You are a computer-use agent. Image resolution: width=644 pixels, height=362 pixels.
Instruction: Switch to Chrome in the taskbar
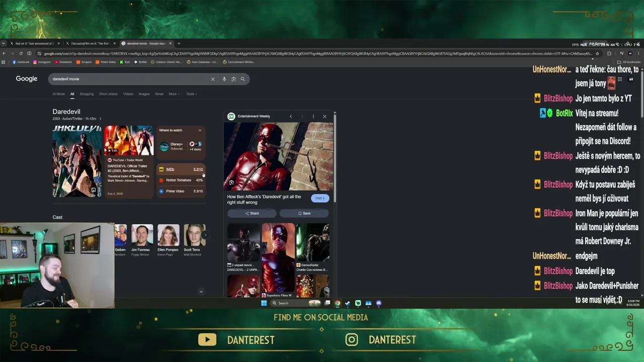tap(338, 303)
